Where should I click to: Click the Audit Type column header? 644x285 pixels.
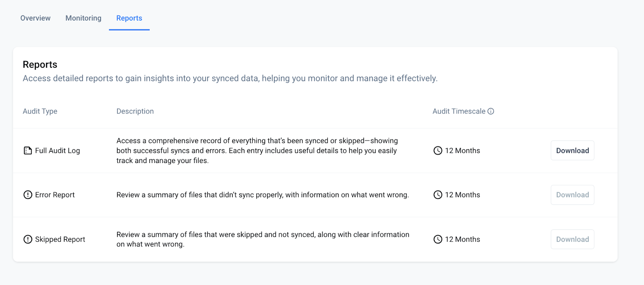click(40, 111)
